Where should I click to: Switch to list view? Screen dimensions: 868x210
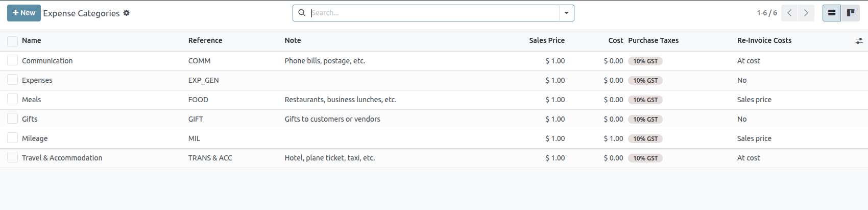(832, 13)
